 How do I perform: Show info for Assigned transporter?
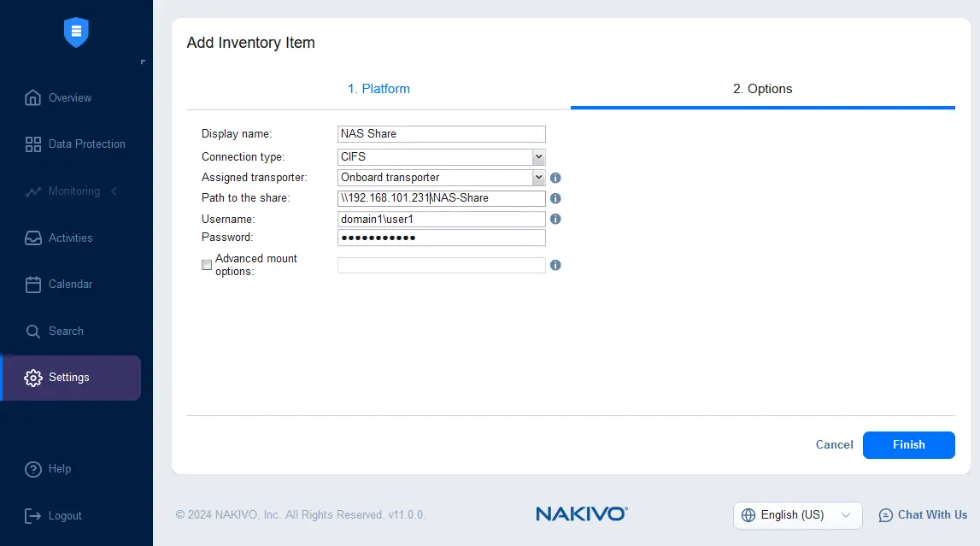555,178
